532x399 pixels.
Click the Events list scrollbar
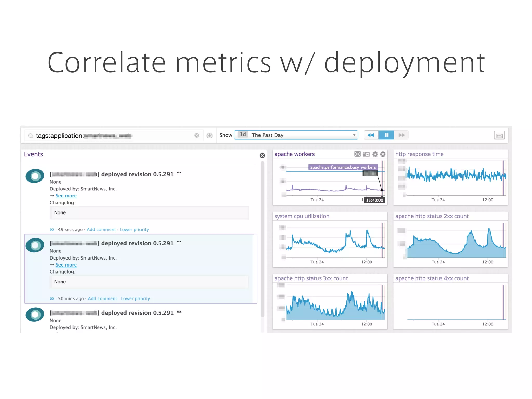click(262, 239)
